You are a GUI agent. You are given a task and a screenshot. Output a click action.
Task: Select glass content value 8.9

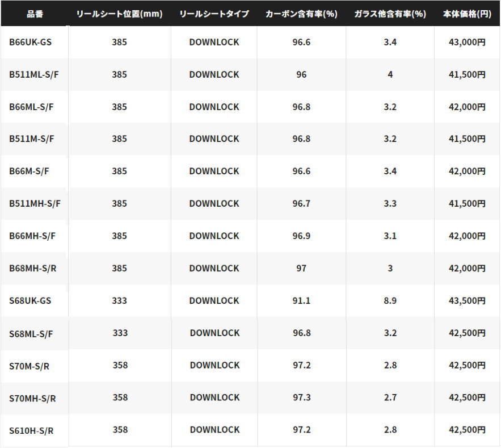(x=390, y=300)
